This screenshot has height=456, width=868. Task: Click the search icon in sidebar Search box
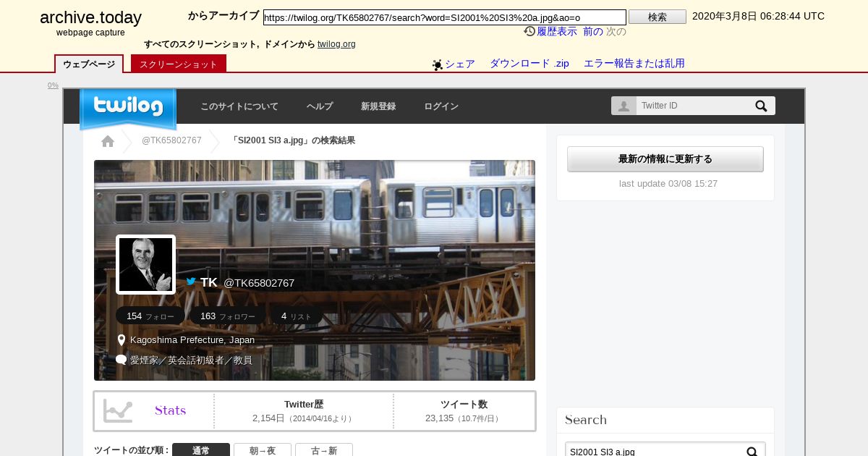point(752,452)
